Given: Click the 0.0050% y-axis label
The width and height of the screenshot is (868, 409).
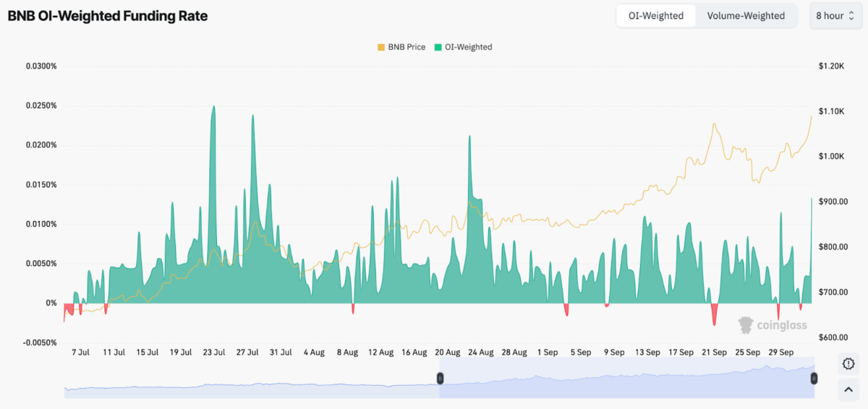Looking at the screenshot, I should click(41, 264).
